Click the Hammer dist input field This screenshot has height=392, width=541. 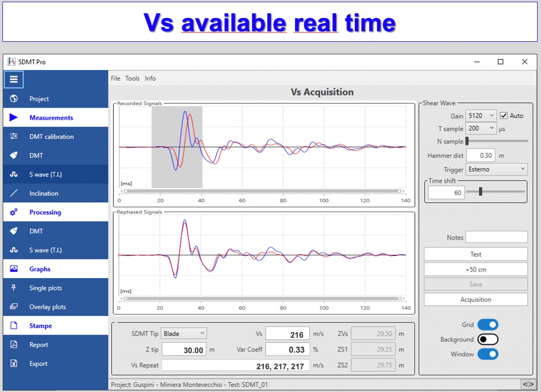[481, 156]
